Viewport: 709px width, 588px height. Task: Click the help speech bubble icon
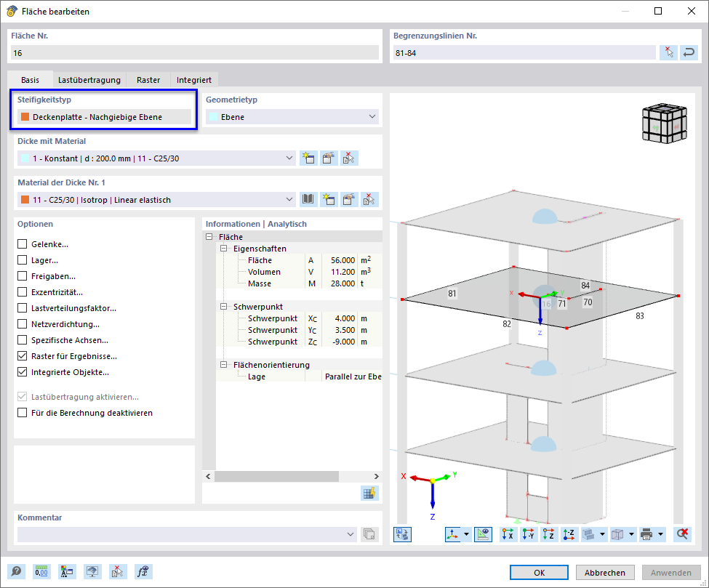16,572
